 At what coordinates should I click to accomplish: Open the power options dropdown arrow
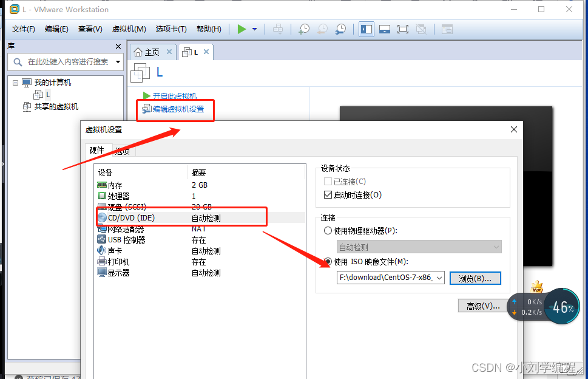point(255,29)
